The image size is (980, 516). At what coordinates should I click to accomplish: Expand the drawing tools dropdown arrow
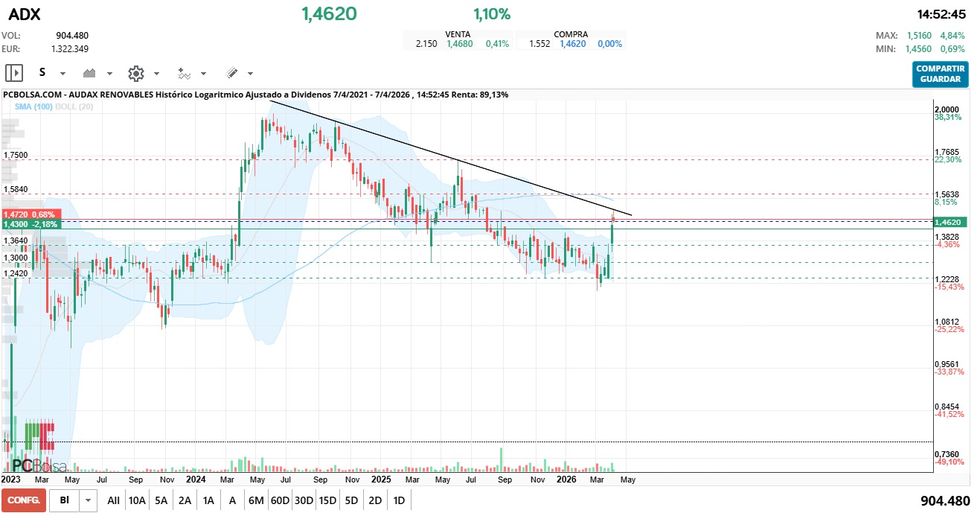(250, 74)
